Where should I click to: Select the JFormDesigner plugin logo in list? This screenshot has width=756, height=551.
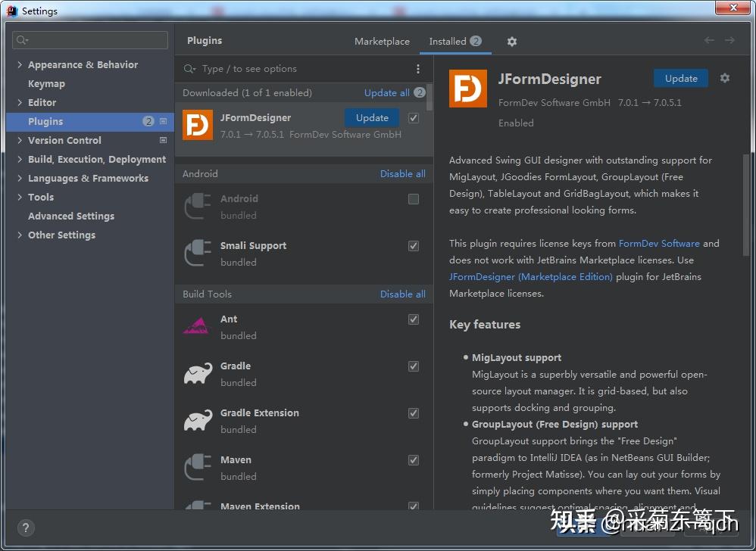click(x=198, y=126)
